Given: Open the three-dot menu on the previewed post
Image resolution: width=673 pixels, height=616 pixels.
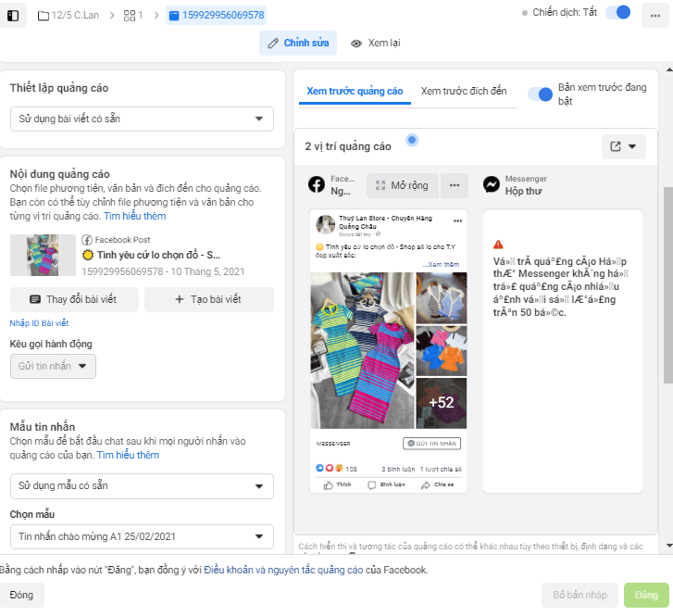Looking at the screenshot, I should (x=458, y=220).
